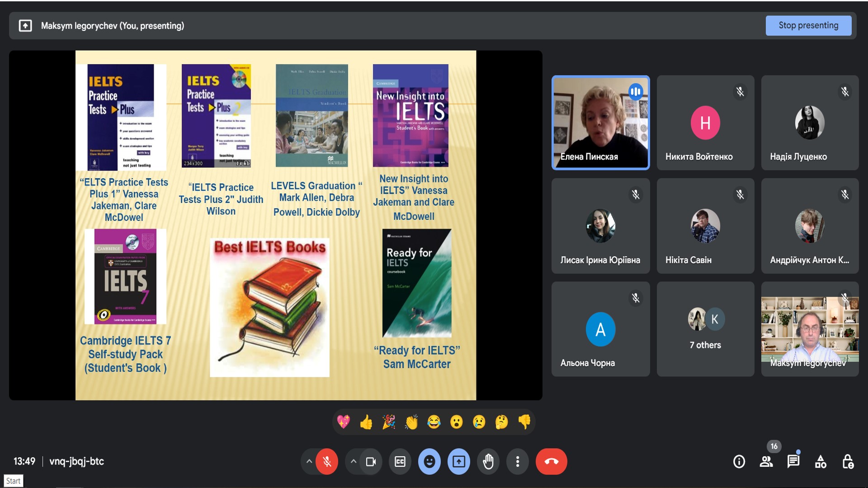Viewport: 868px width, 488px height.
Task: Select Надія Луценко's participant tile
Action: pyautogui.click(x=810, y=123)
